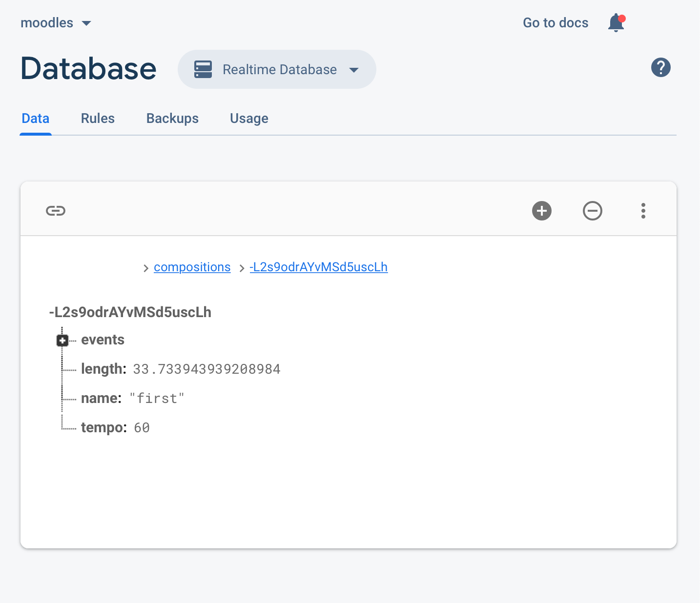
Task: Click the Realtime Database storage icon
Action: [x=203, y=69]
